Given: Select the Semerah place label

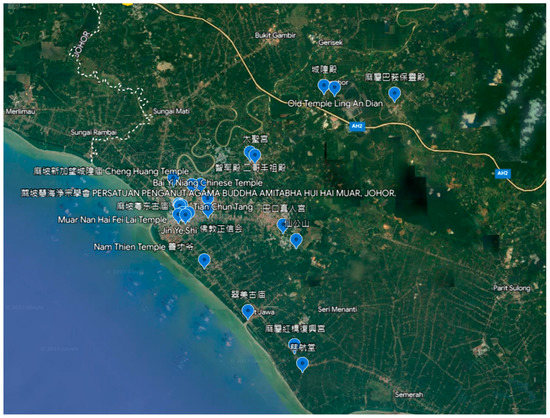Looking at the screenshot, I should tap(409, 395).
